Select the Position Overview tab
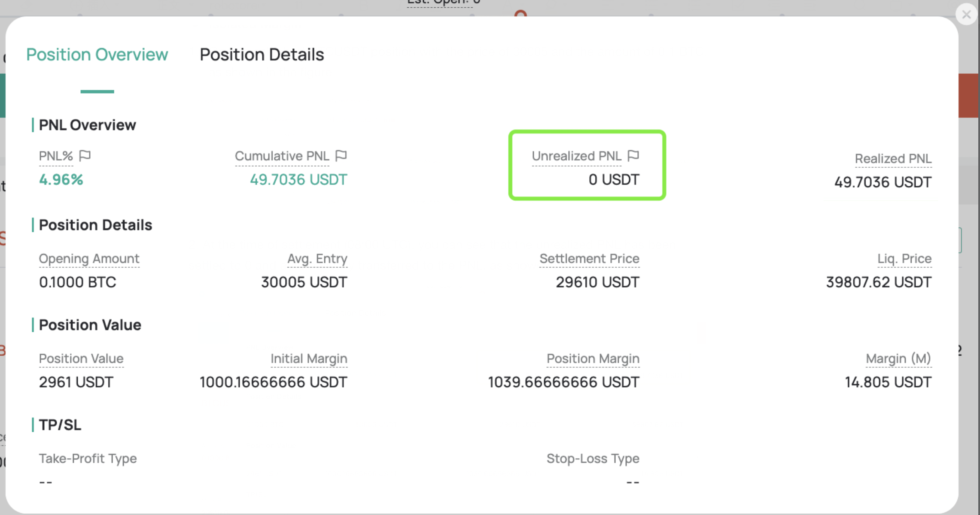This screenshot has height=515, width=980. point(97,55)
